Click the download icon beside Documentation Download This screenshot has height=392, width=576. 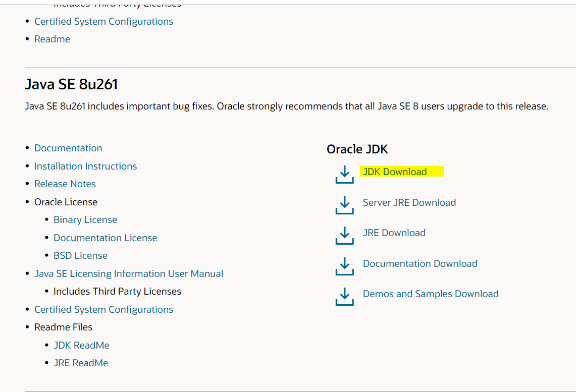(x=345, y=266)
